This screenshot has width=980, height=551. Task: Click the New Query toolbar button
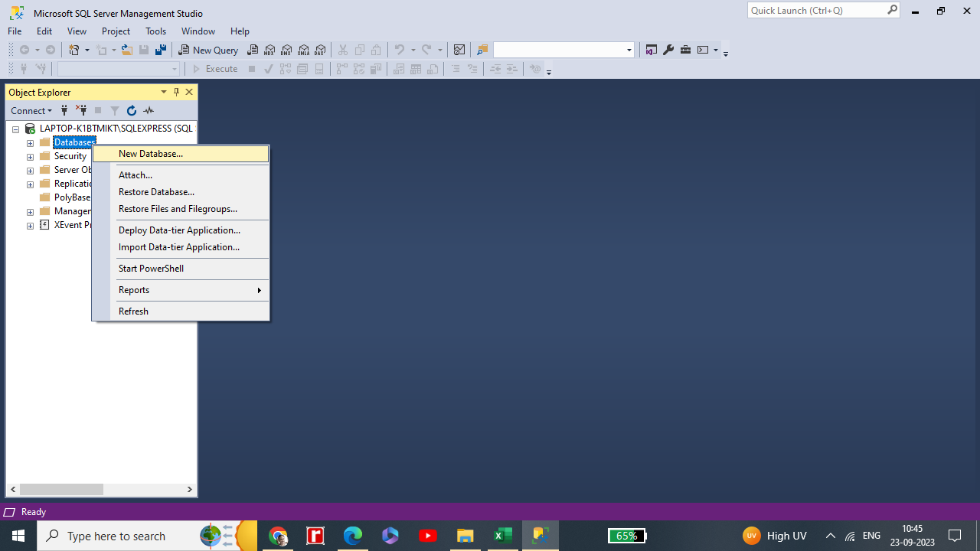point(208,50)
